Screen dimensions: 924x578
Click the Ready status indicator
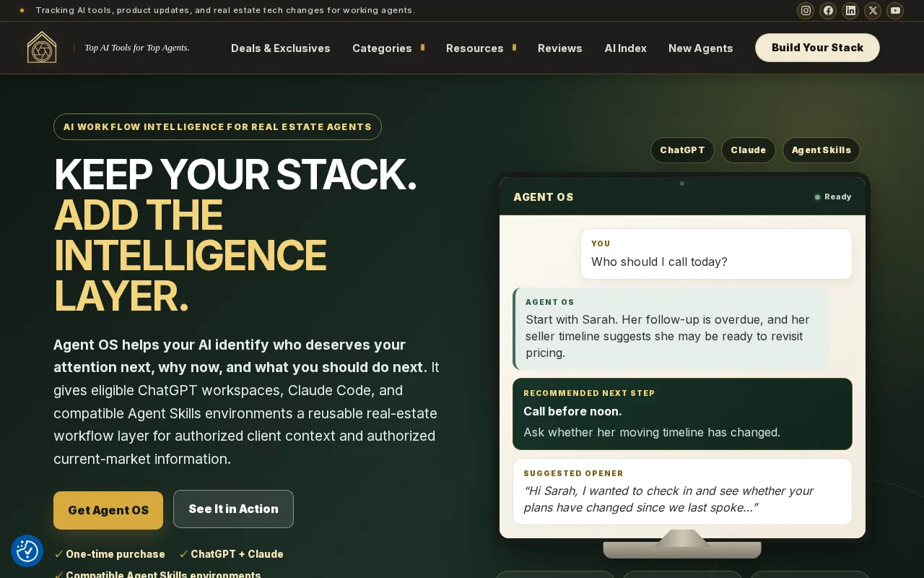[x=833, y=197]
